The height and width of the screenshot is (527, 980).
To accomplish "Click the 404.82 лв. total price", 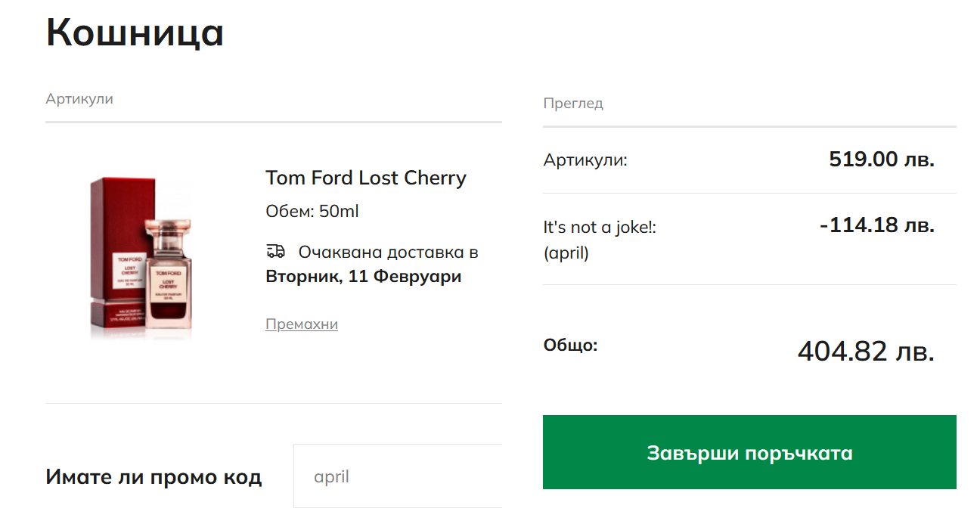I will [x=866, y=351].
